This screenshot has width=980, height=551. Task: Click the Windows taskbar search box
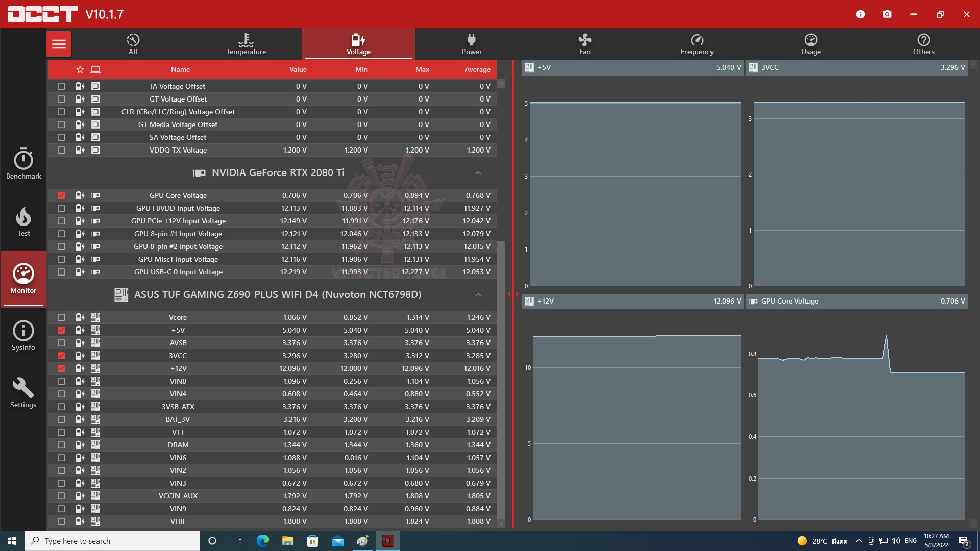pos(112,541)
